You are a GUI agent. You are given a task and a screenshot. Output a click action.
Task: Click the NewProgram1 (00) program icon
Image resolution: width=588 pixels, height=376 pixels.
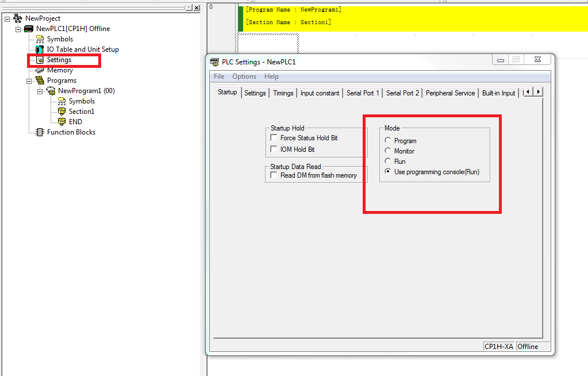pos(51,91)
